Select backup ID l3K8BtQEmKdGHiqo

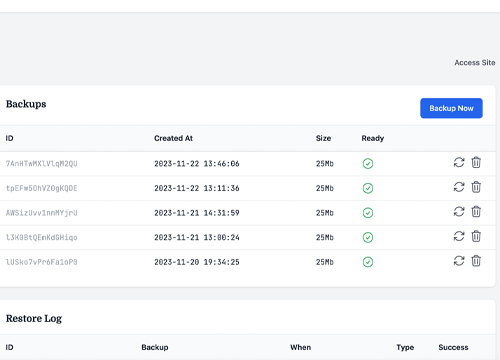tap(42, 237)
